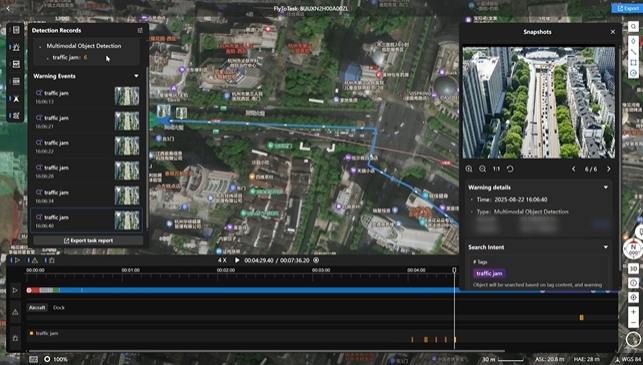Click the blue flight progress bar in timeline

click(258, 290)
